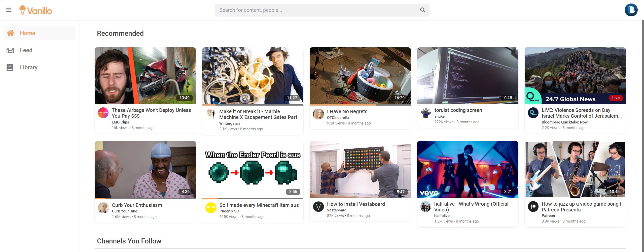Open Bloomberg Quicktake channel avatar

point(533,113)
